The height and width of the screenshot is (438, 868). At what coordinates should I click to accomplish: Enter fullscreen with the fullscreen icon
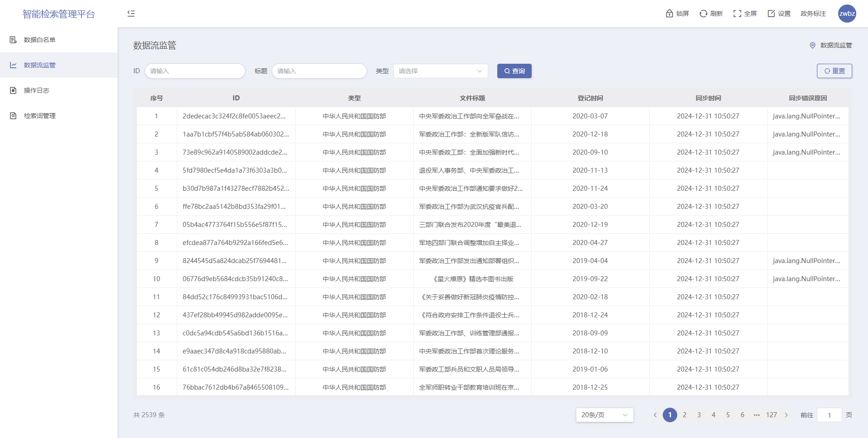[737, 14]
